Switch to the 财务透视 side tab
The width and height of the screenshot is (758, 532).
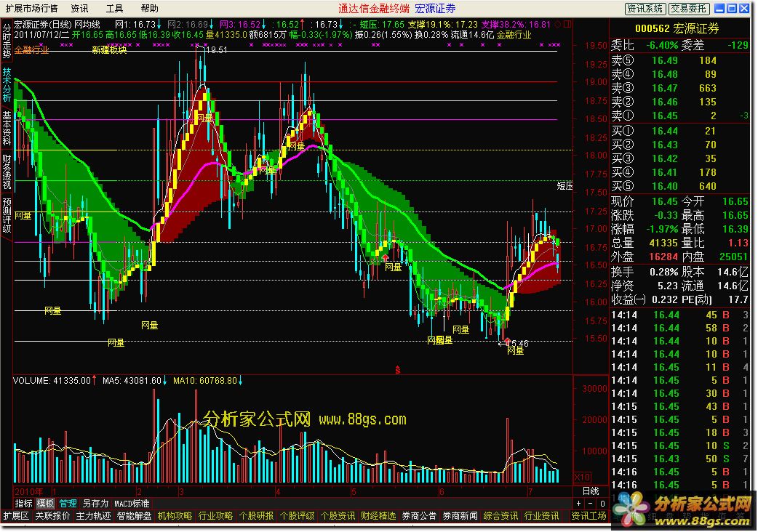[x=7, y=172]
